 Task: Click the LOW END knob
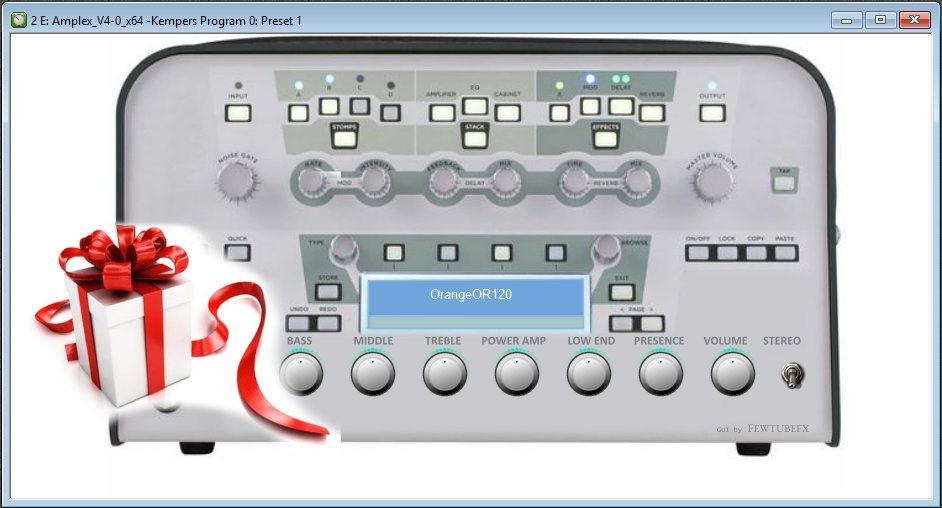pyautogui.click(x=589, y=373)
